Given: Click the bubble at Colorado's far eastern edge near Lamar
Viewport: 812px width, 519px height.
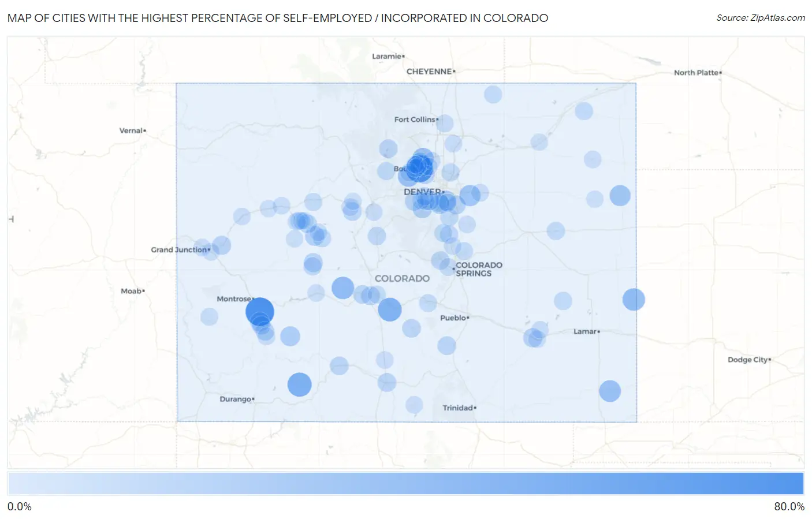Looking at the screenshot, I should pos(634,300).
